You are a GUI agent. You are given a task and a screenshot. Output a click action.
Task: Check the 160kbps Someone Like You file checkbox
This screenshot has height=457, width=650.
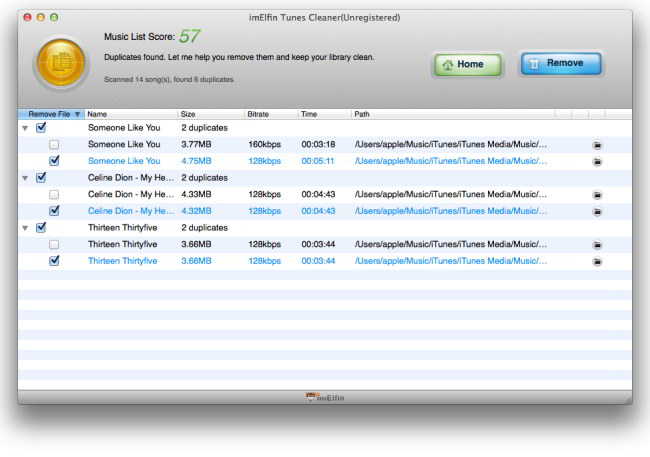click(54, 144)
